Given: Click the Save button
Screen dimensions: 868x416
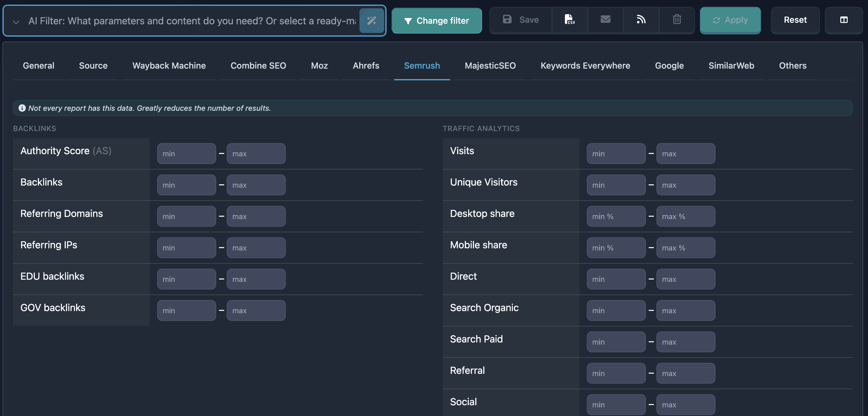Looking at the screenshot, I should (521, 20).
